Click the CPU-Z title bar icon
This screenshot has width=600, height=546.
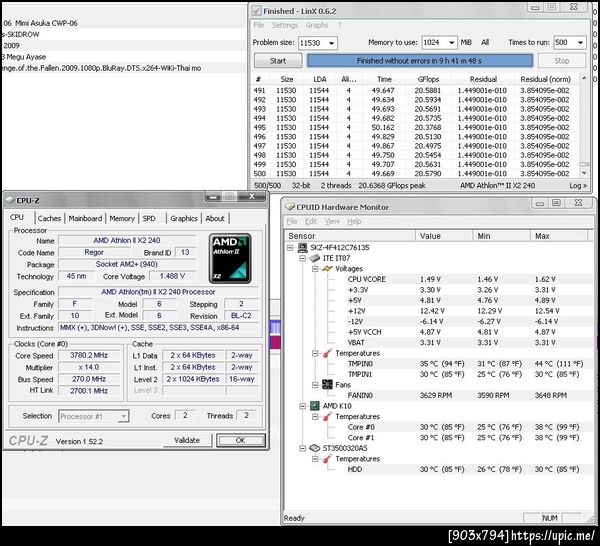pyautogui.click(x=10, y=200)
